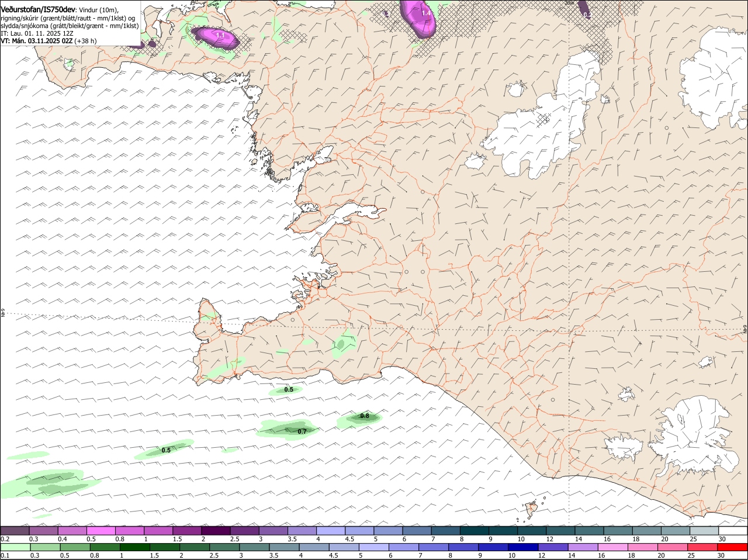Click the purple snow patch labeled 1.1

pyautogui.click(x=216, y=37)
